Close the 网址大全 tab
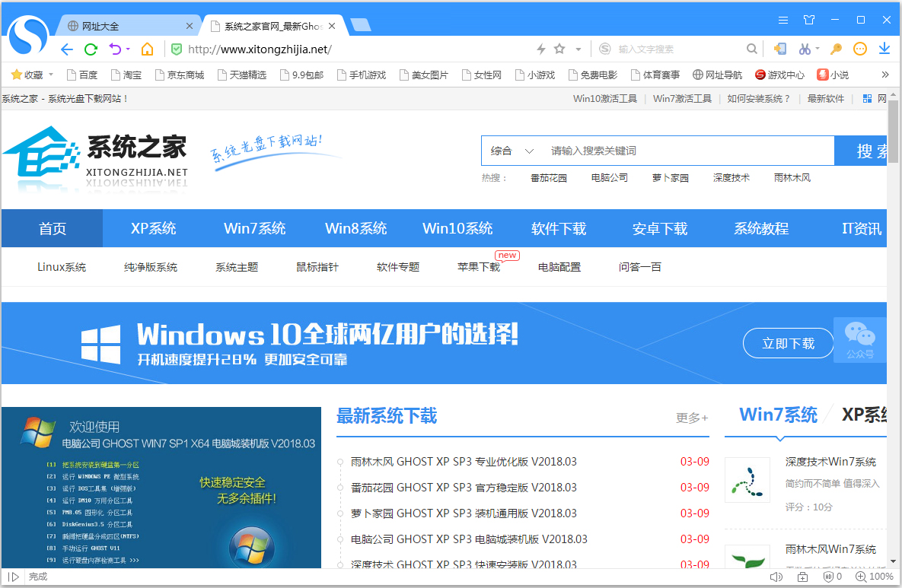The image size is (902, 588). click(190, 26)
